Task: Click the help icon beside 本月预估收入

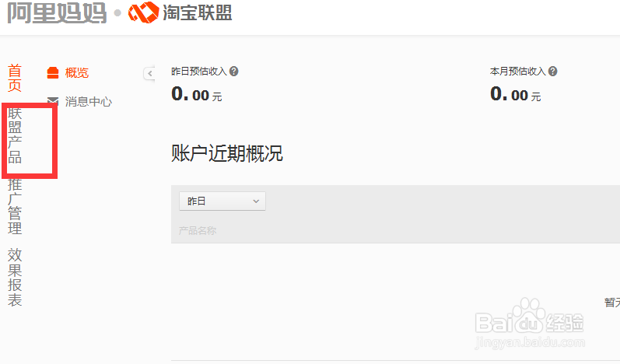Action: [x=553, y=71]
